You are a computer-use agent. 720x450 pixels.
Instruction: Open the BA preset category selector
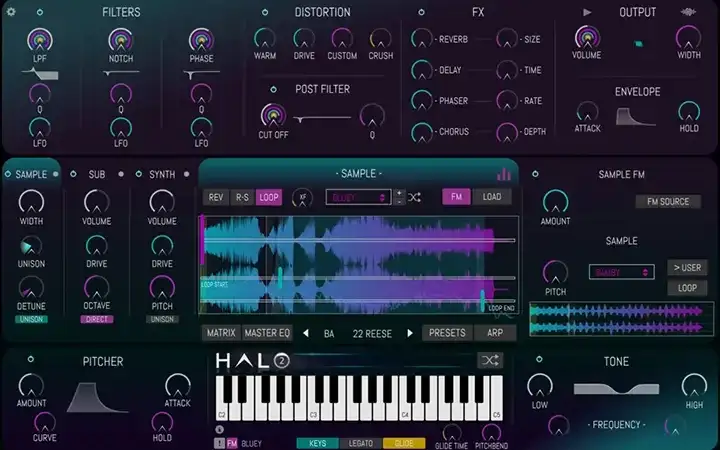click(x=329, y=334)
